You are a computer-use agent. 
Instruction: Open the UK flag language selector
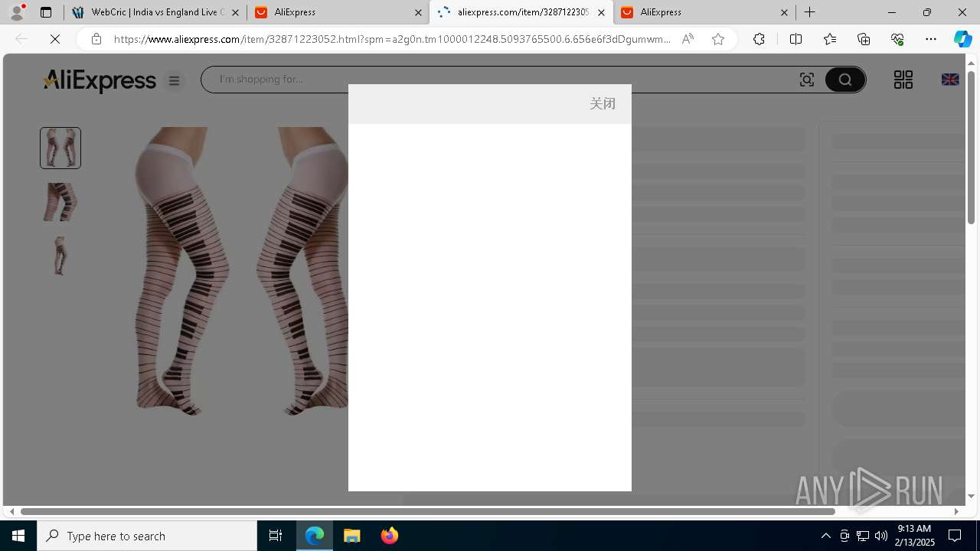(950, 80)
